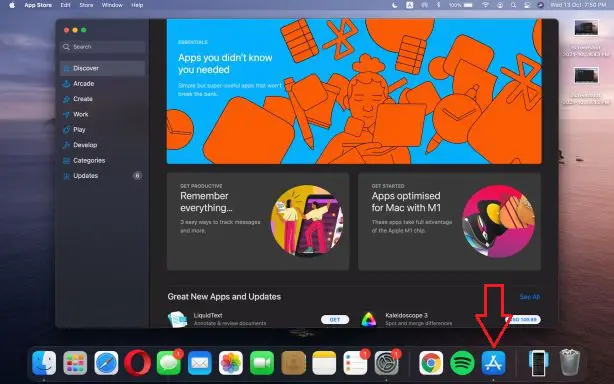The width and height of the screenshot is (614, 384).
Task: Open Messages in the Dock
Action: tap(169, 363)
